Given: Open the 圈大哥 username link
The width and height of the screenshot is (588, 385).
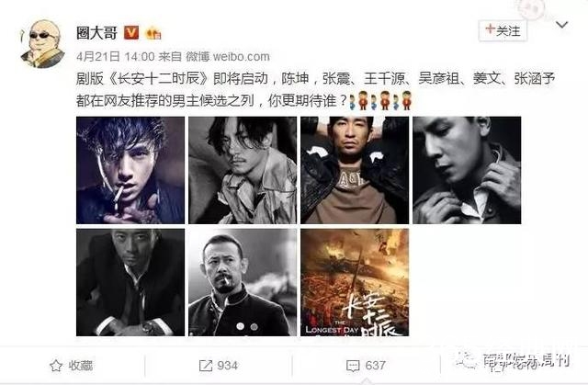Looking at the screenshot, I should click(96, 33).
